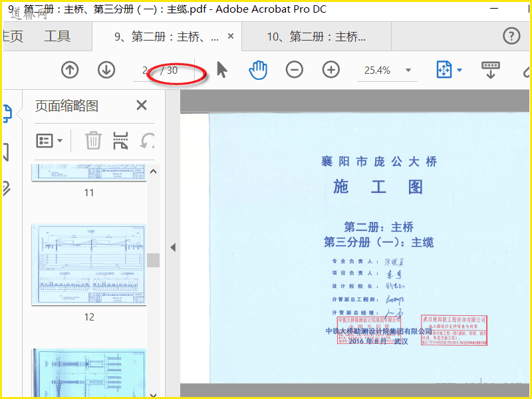Click the insert/extract pages icon
The image size is (532, 399).
(x=120, y=140)
